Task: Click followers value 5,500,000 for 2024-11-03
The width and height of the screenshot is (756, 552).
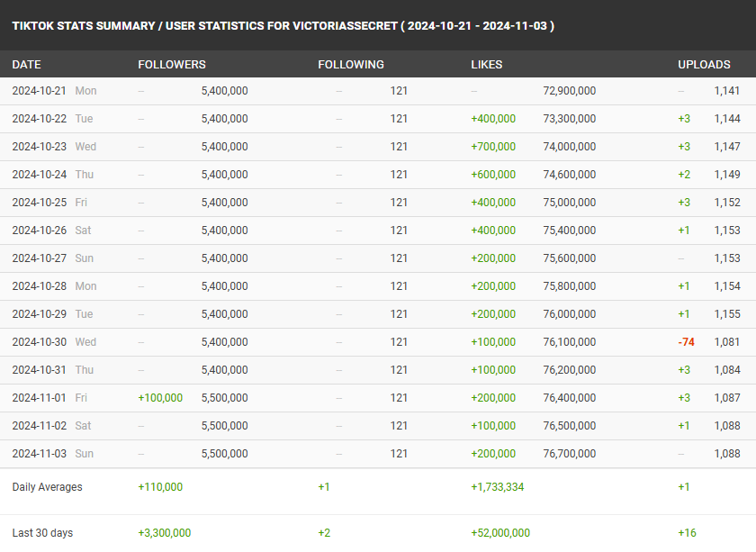Action: click(225, 454)
